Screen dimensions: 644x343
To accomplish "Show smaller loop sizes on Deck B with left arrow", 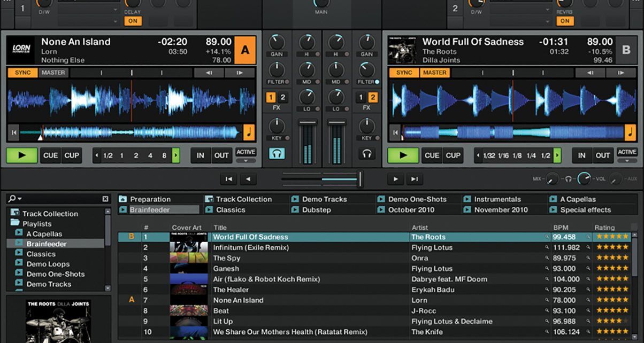I will [478, 155].
